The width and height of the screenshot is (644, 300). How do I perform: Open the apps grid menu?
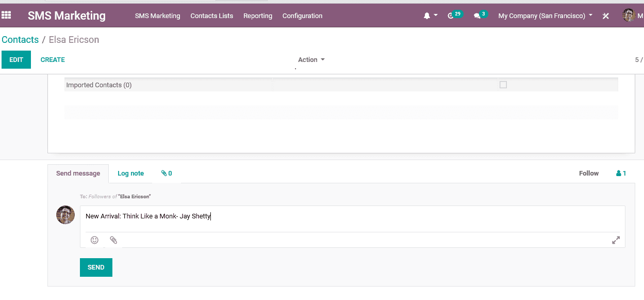(x=6, y=15)
